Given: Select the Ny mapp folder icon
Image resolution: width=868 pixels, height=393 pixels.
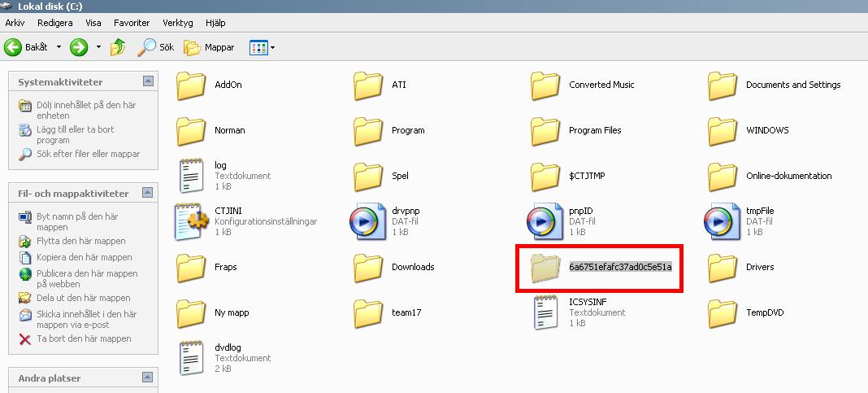Looking at the screenshot, I should [191, 312].
